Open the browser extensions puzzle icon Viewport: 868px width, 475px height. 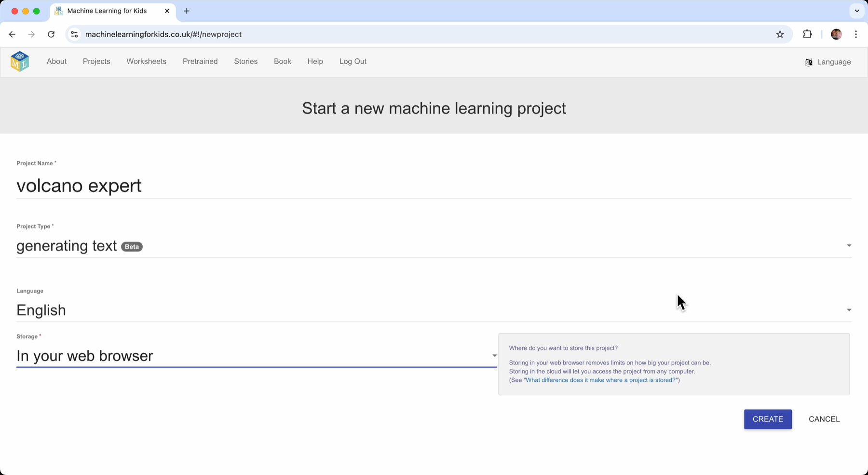pos(807,34)
